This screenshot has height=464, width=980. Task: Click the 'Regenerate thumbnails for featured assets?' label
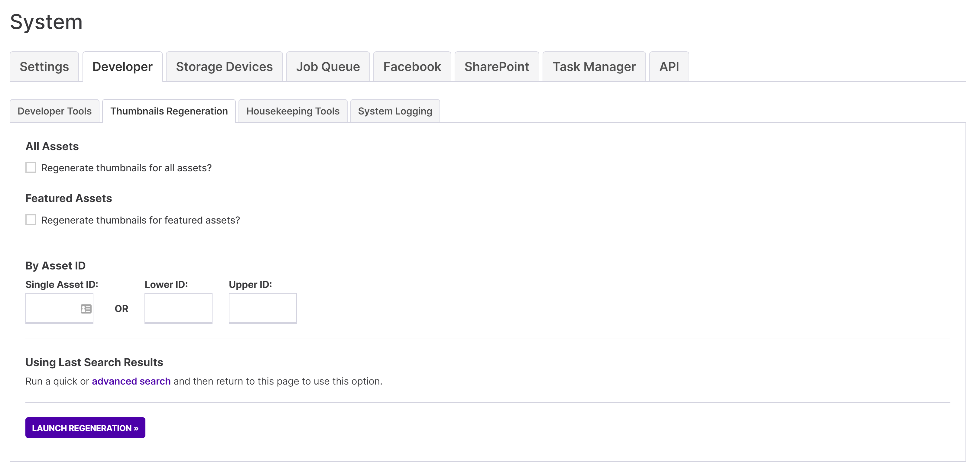pos(141,220)
